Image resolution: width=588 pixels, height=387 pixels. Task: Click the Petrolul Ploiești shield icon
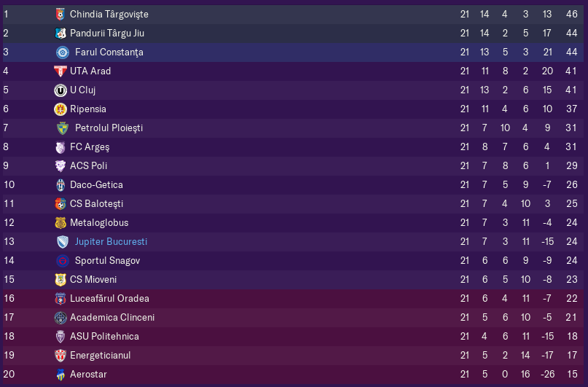click(63, 128)
